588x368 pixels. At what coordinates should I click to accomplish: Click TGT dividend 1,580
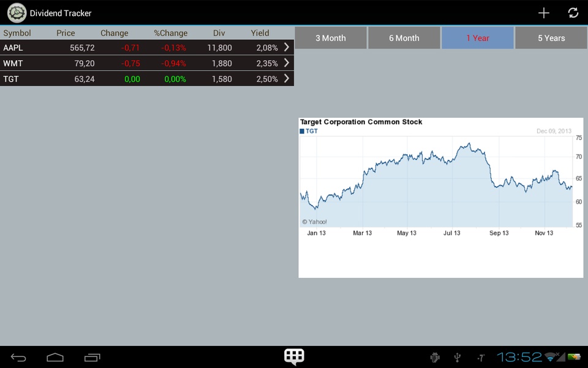[x=222, y=79]
